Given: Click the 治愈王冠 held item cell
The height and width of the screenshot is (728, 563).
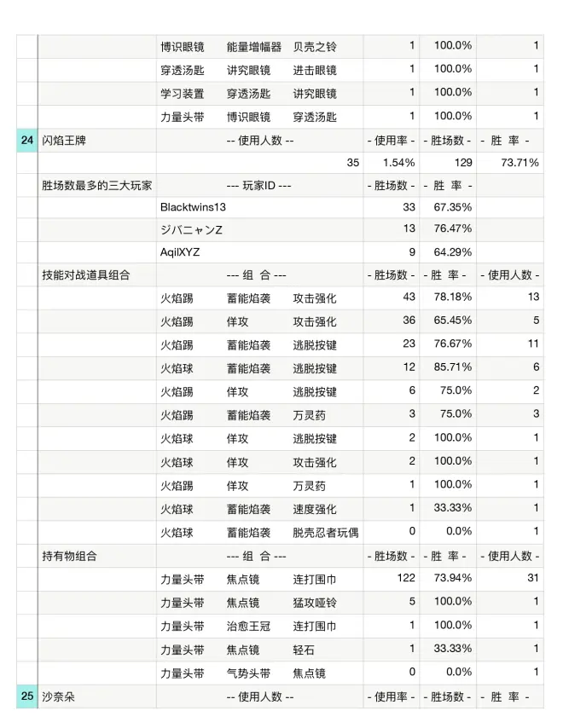Looking at the screenshot, I should [248, 626].
